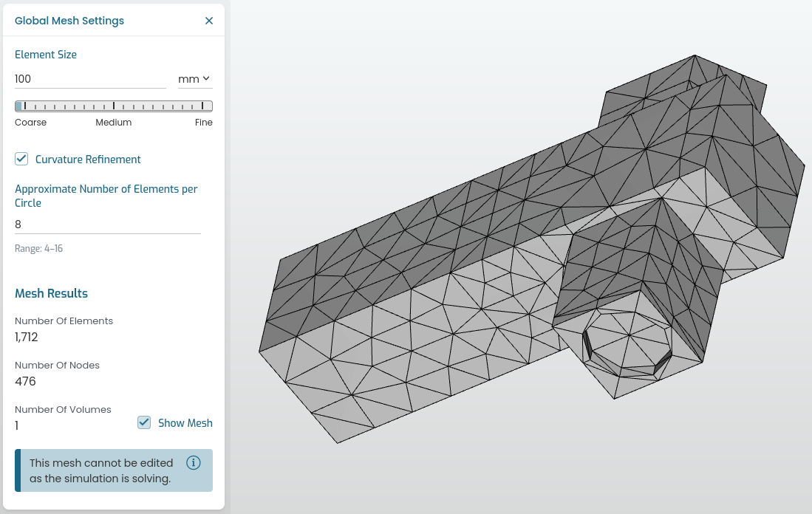Click the Element Size value field
Image resolution: width=812 pixels, height=514 pixels.
click(89, 79)
